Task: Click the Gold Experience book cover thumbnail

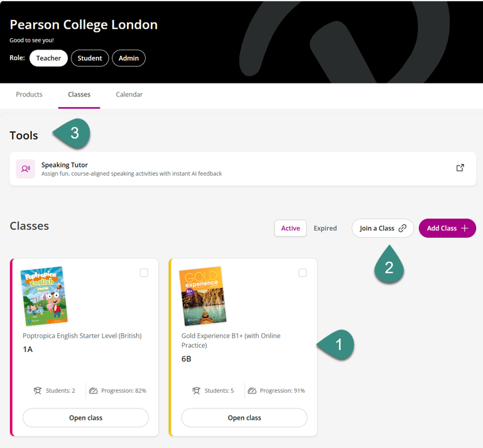Action: tap(202, 296)
